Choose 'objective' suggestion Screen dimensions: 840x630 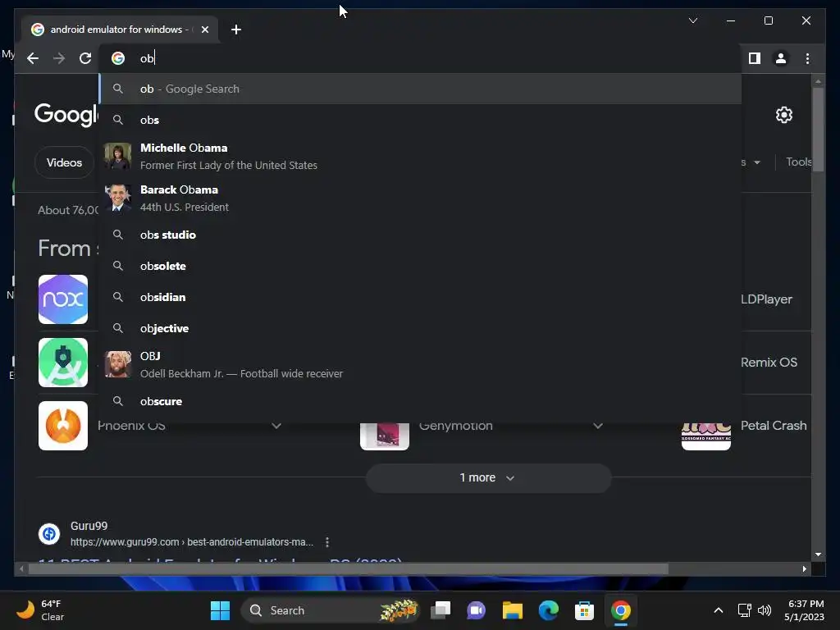click(421, 328)
